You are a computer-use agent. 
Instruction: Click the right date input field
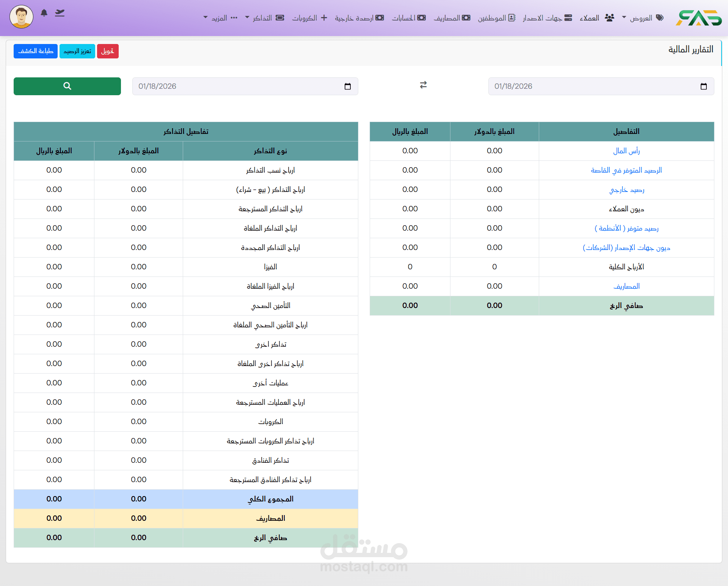591,86
